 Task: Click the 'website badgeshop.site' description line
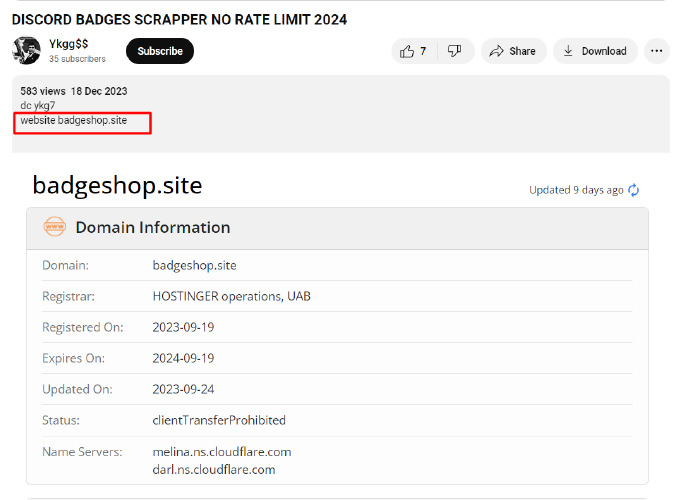tap(74, 120)
